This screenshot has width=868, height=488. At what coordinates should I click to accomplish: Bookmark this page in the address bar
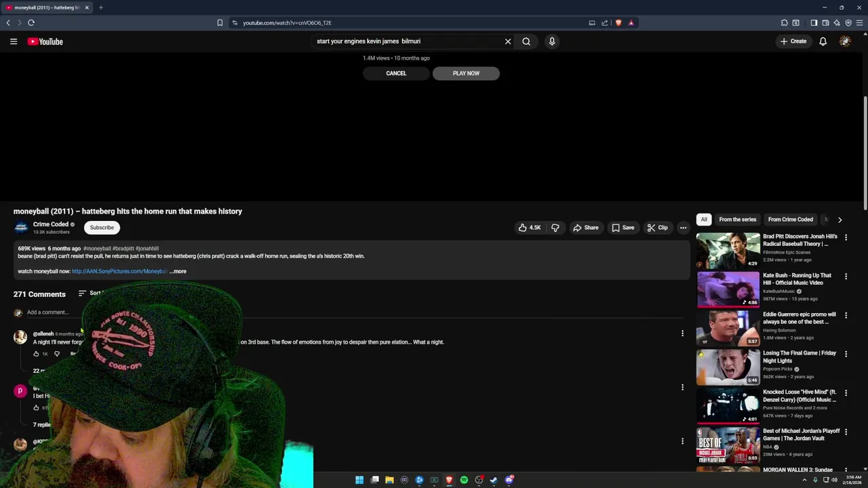tap(220, 22)
